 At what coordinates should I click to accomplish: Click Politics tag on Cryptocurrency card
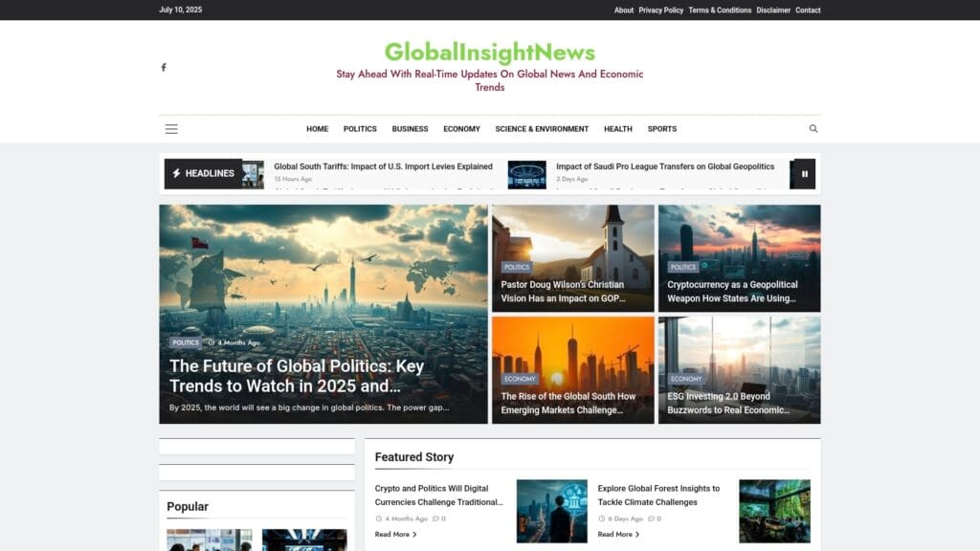point(683,267)
